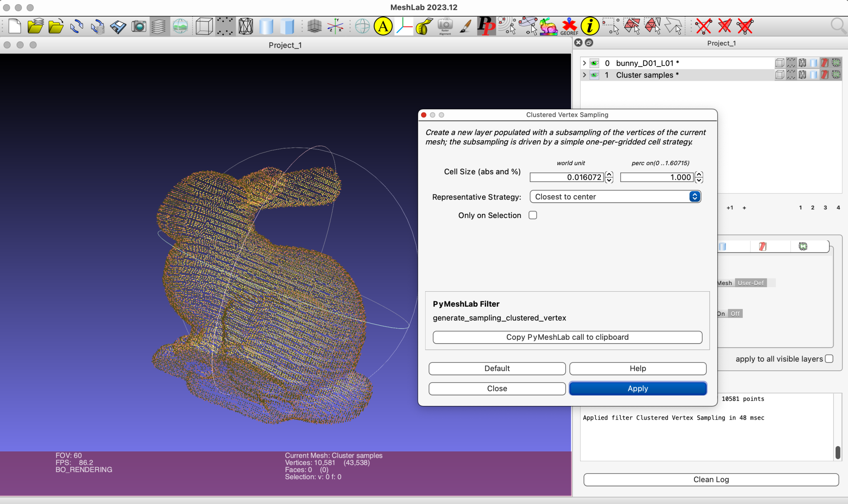Hide the Cluster samples layer eye
Screen dimensions: 848x504
[595, 75]
